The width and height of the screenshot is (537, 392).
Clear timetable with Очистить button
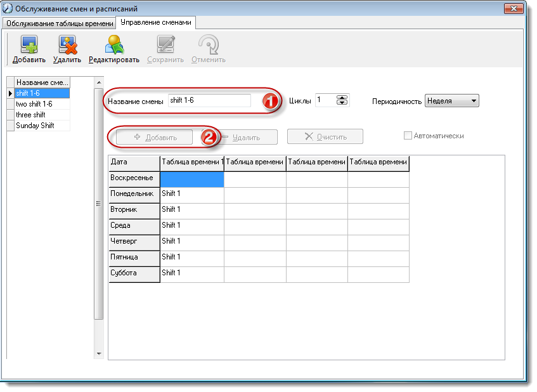325,137
